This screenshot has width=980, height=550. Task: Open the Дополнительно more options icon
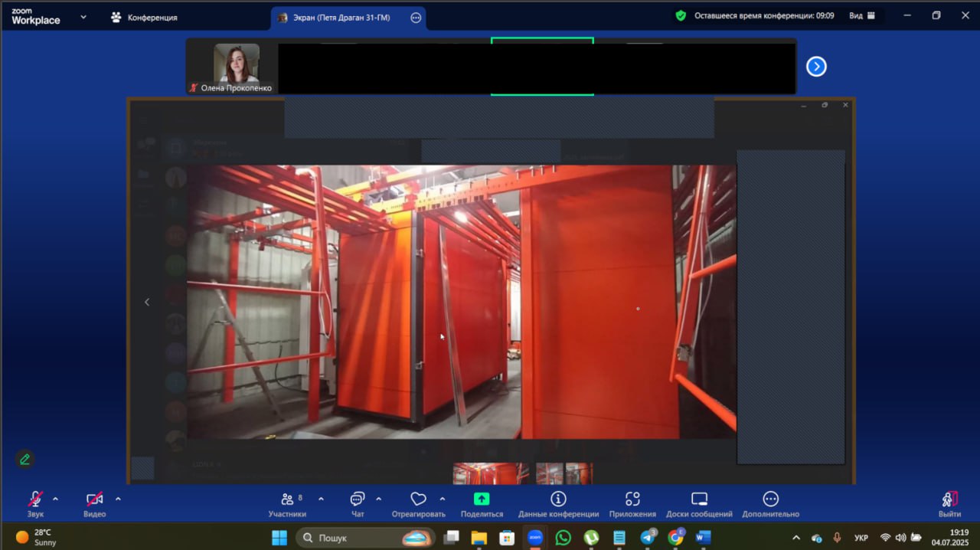[770, 499]
